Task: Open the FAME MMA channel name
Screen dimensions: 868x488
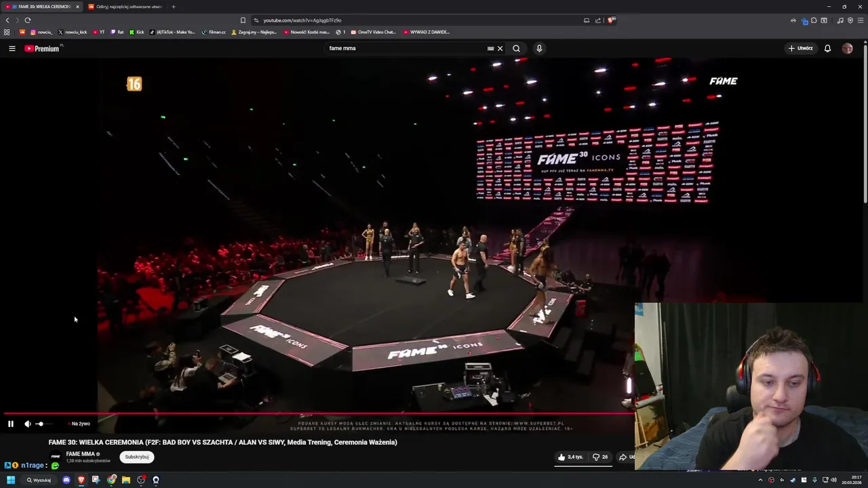Action: click(x=80, y=454)
